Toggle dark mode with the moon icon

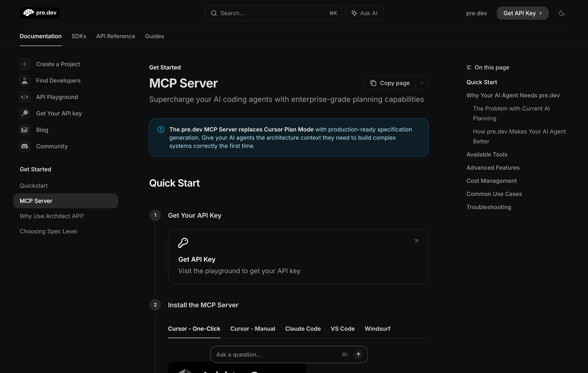[561, 13]
